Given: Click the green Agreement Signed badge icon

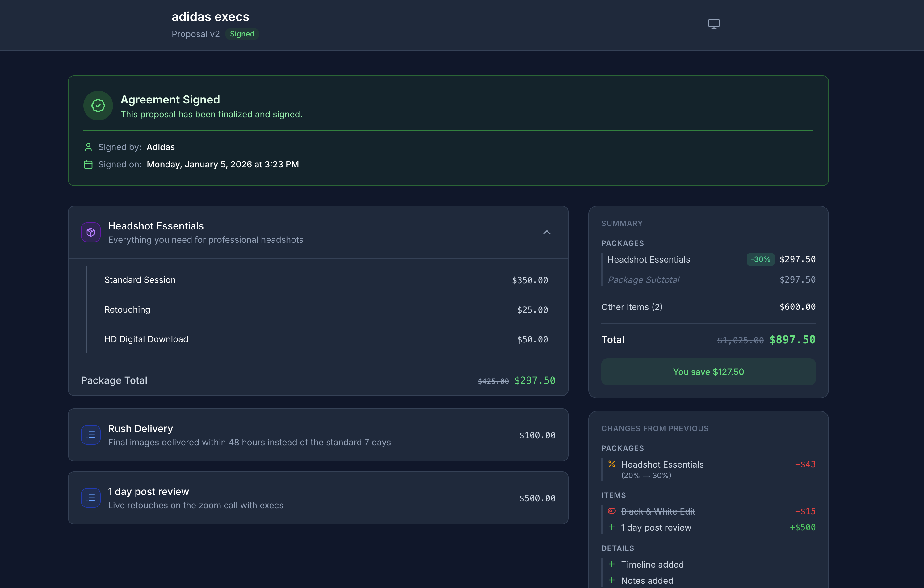Looking at the screenshot, I should coord(98,106).
